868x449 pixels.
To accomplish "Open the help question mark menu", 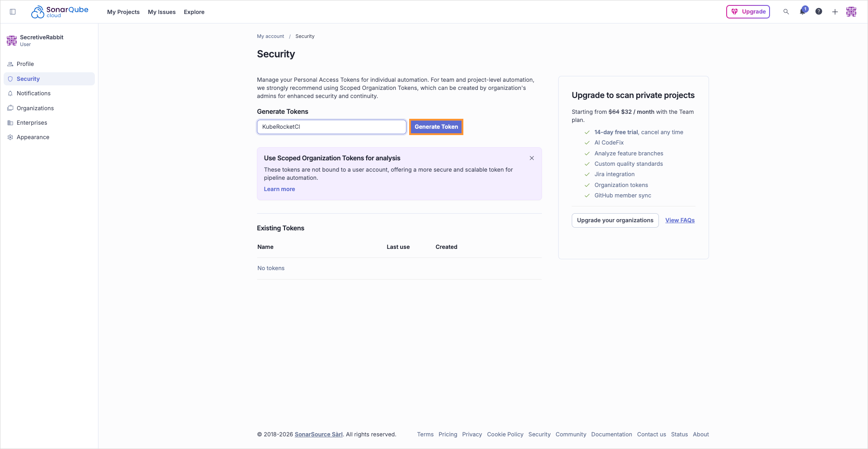I will point(818,12).
